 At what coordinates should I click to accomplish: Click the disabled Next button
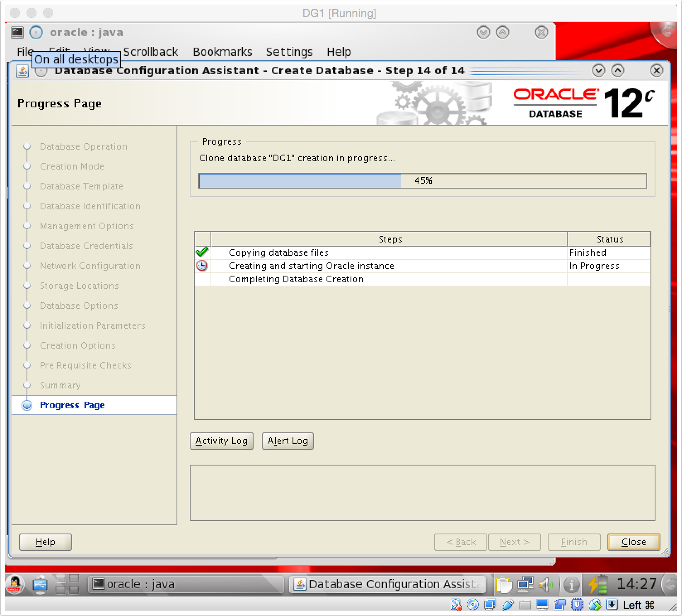[x=515, y=542]
